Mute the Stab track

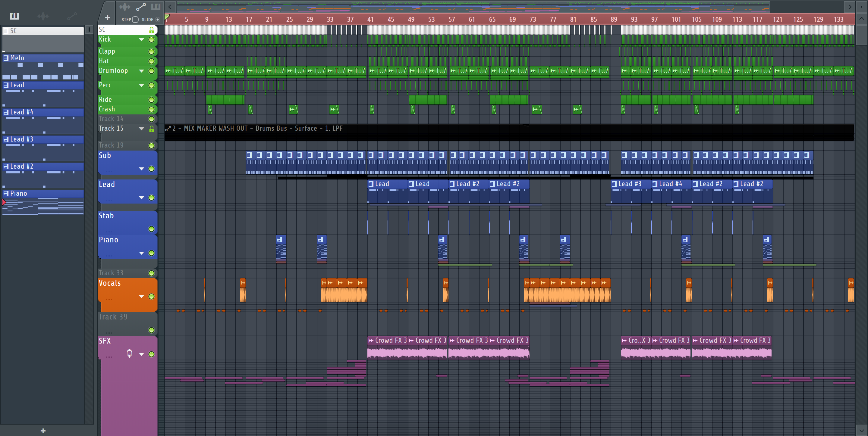pyautogui.click(x=152, y=229)
